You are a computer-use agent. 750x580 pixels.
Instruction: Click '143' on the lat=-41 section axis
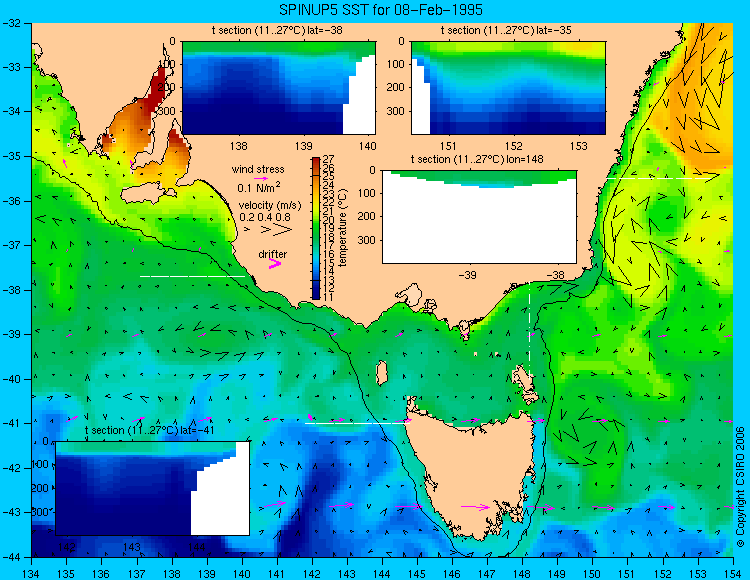[x=132, y=547]
